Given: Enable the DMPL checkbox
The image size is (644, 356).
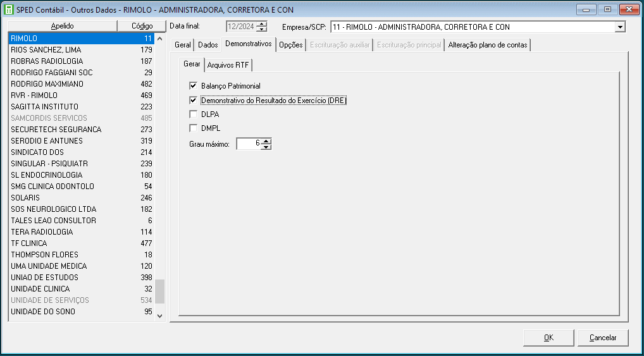Looking at the screenshot, I should tap(193, 128).
